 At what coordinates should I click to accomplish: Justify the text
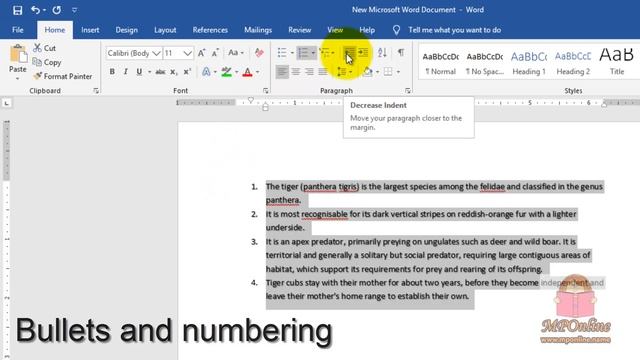click(323, 72)
